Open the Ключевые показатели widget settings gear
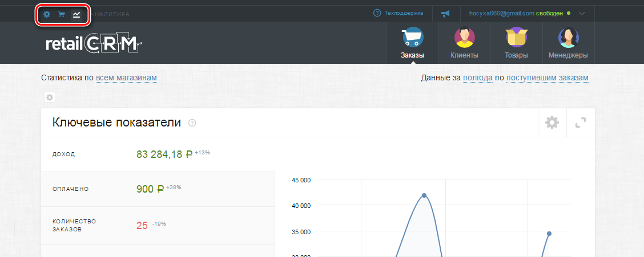This screenshot has height=257, width=644. click(x=552, y=123)
